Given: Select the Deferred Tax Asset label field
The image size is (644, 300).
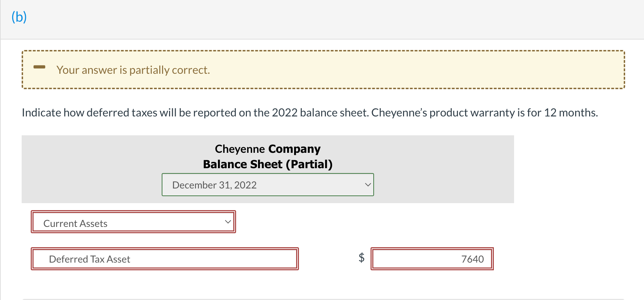Looking at the screenshot, I should tap(164, 259).
